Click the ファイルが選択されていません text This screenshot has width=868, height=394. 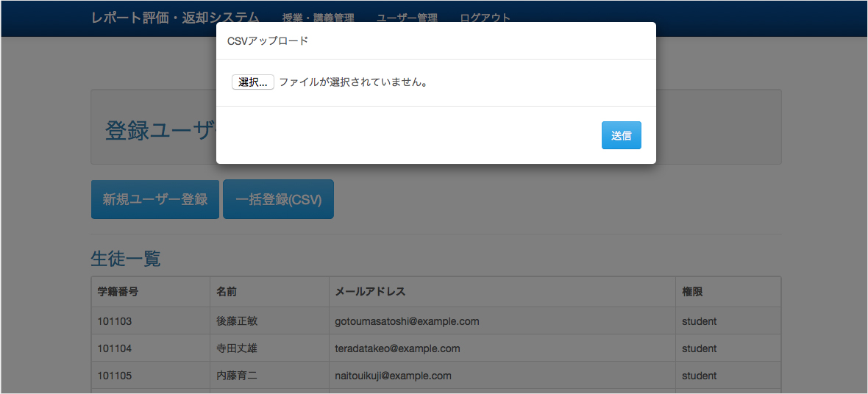(353, 82)
